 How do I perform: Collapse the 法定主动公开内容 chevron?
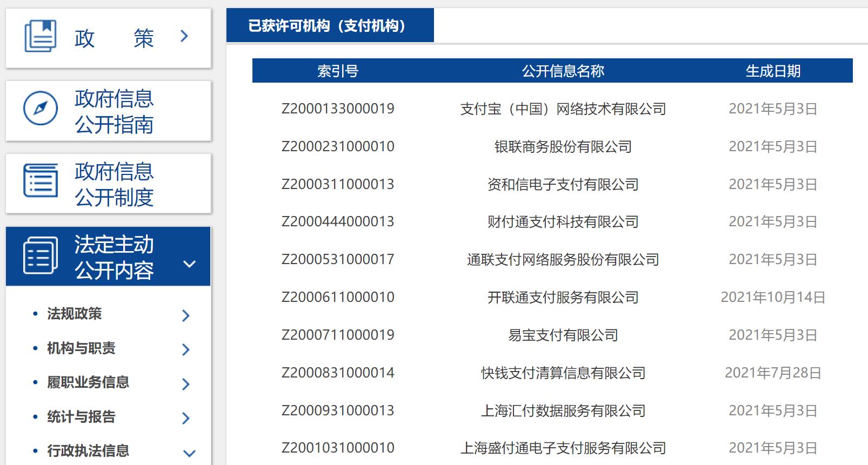tap(189, 264)
